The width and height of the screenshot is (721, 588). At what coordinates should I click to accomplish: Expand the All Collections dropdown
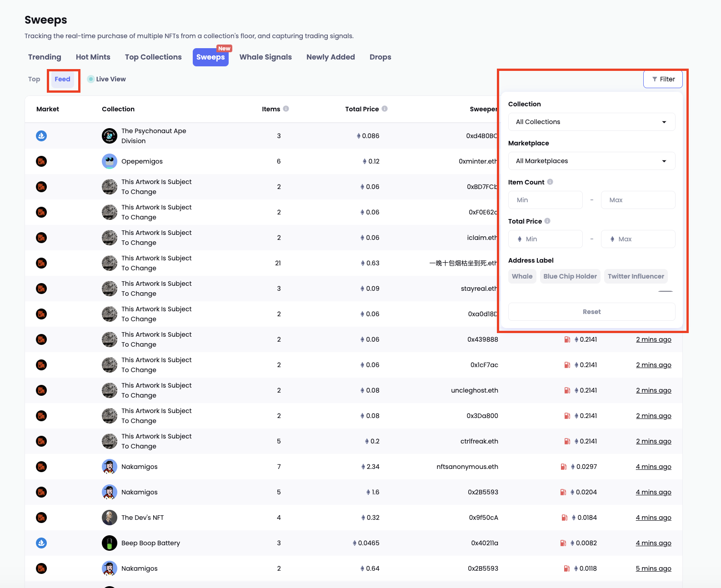pos(591,122)
